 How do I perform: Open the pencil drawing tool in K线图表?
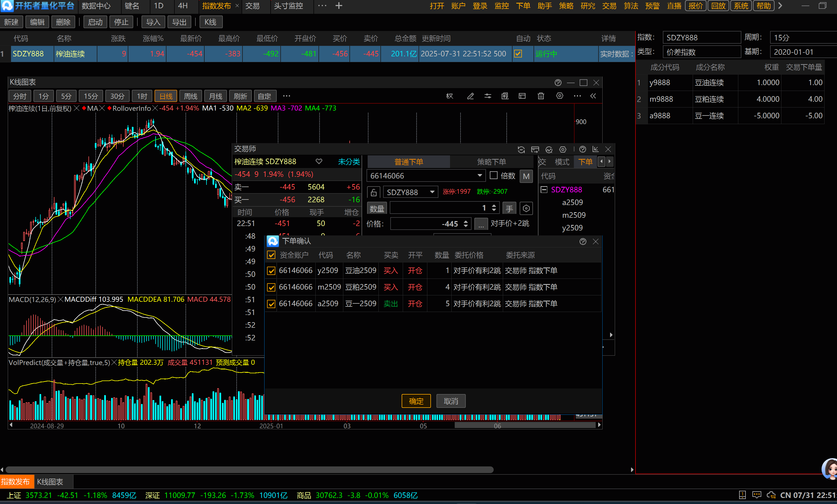pos(470,96)
